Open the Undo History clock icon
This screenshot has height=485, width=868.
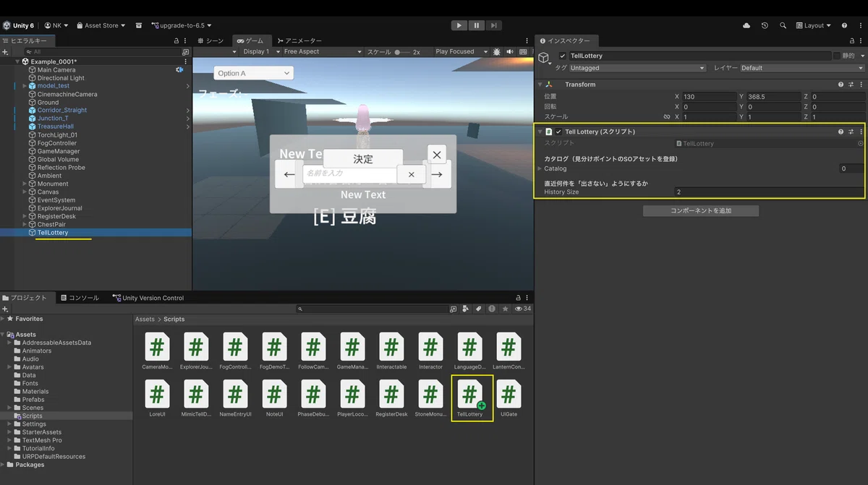pyautogui.click(x=765, y=25)
